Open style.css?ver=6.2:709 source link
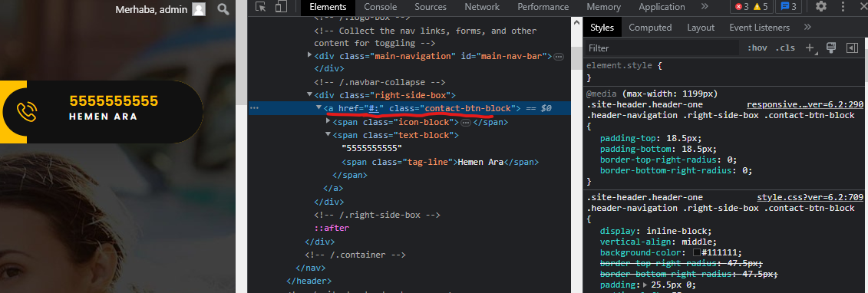The height and width of the screenshot is (293, 868). [810, 197]
